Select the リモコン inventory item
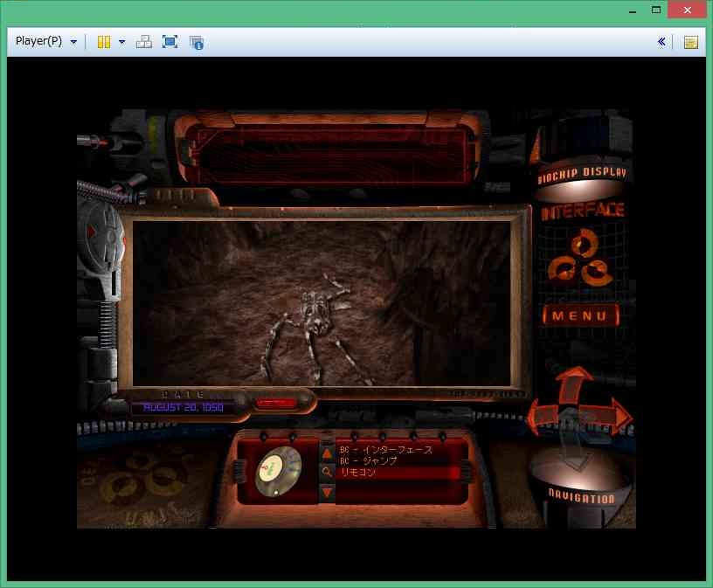Screen dimensions: 713x588 pyautogui.click(x=399, y=473)
